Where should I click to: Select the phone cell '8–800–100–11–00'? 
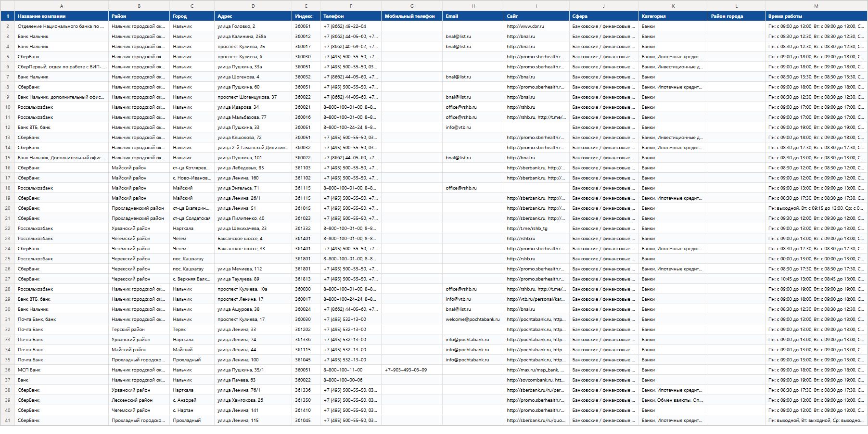[x=351, y=370]
